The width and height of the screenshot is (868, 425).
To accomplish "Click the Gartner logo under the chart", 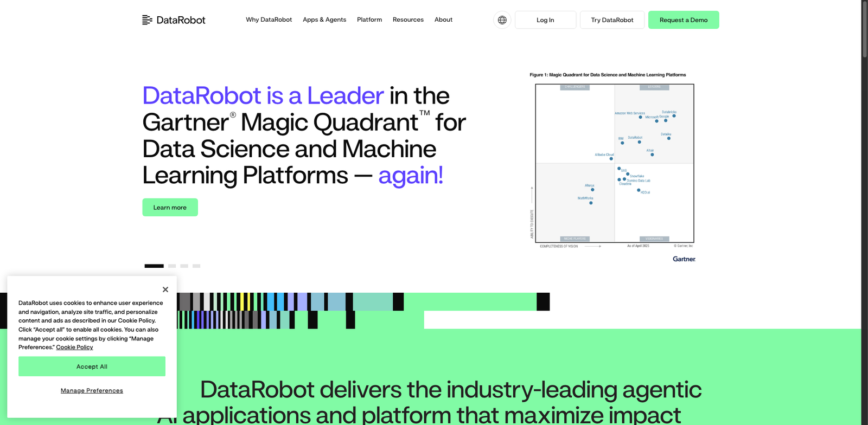I will pyautogui.click(x=684, y=259).
